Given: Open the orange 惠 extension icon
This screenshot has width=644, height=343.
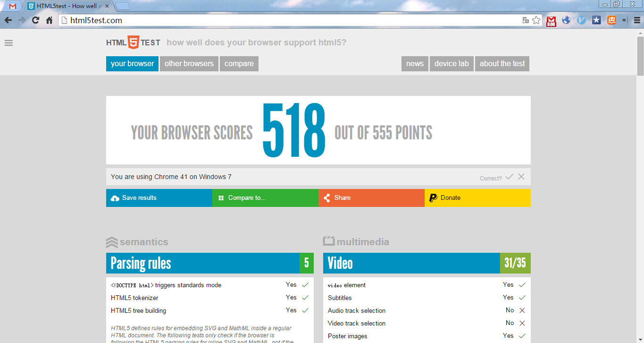Looking at the screenshot, I should click(611, 20).
